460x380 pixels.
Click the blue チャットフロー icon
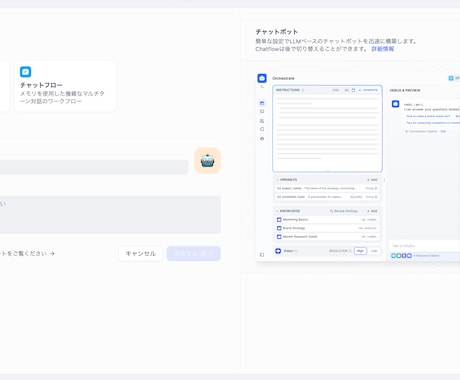[26, 72]
